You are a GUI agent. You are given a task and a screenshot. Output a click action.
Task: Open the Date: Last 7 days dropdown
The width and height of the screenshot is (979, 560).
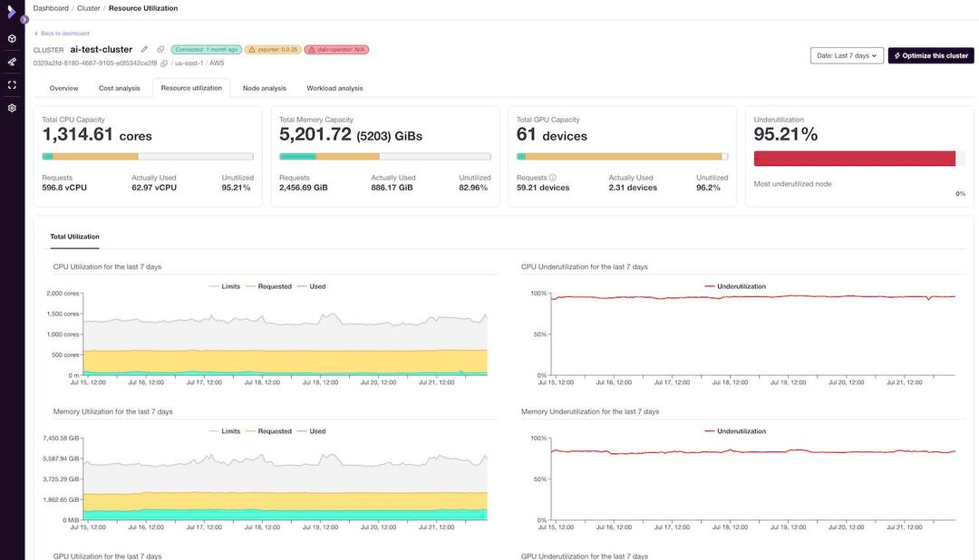845,54
